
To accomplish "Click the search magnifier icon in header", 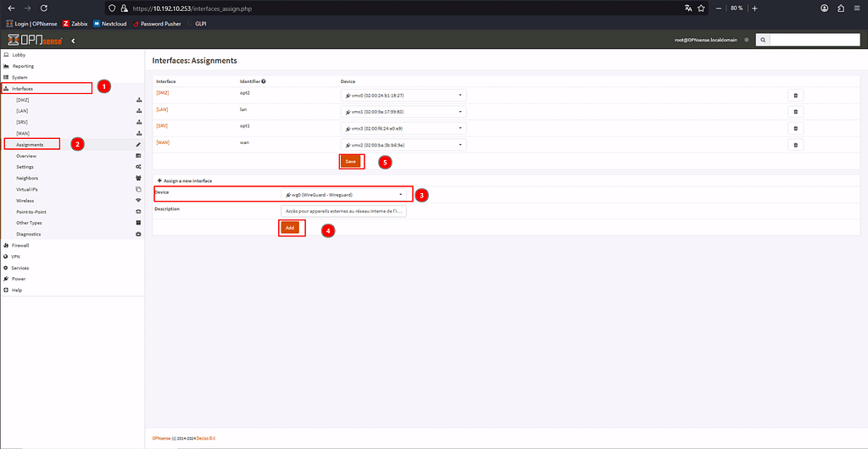I will pyautogui.click(x=763, y=40).
